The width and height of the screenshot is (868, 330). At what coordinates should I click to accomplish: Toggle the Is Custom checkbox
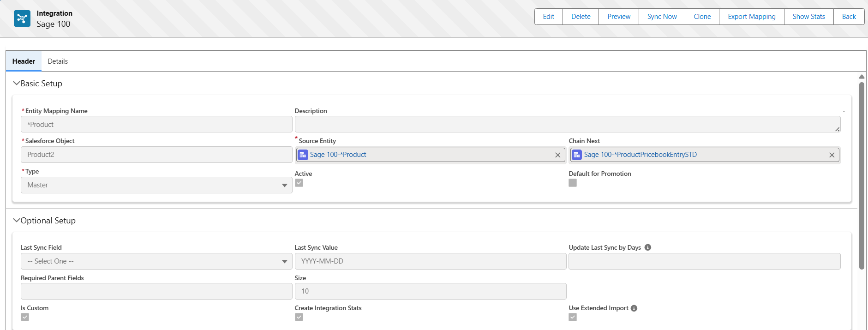[x=25, y=317]
